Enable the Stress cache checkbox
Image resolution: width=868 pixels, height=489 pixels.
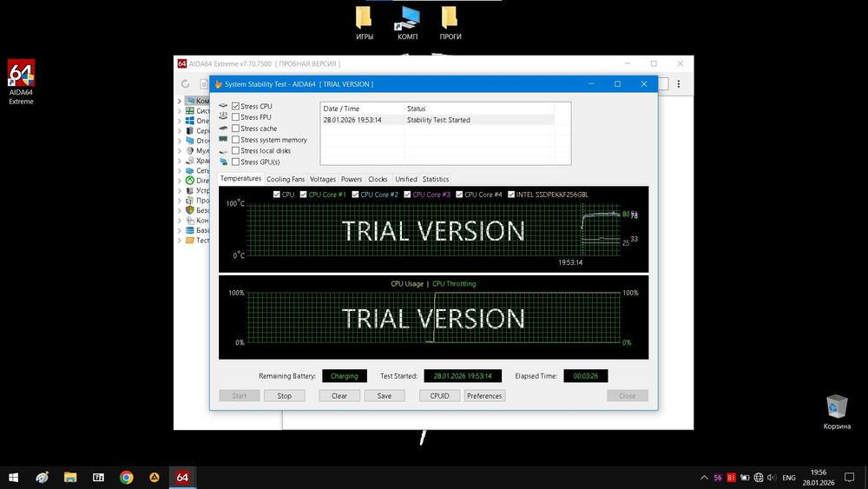[x=236, y=129]
